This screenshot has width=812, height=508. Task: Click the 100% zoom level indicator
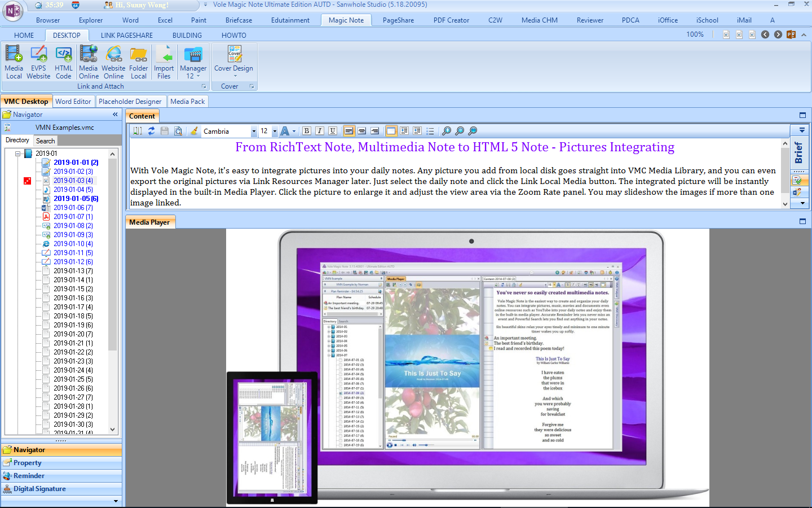(x=695, y=34)
